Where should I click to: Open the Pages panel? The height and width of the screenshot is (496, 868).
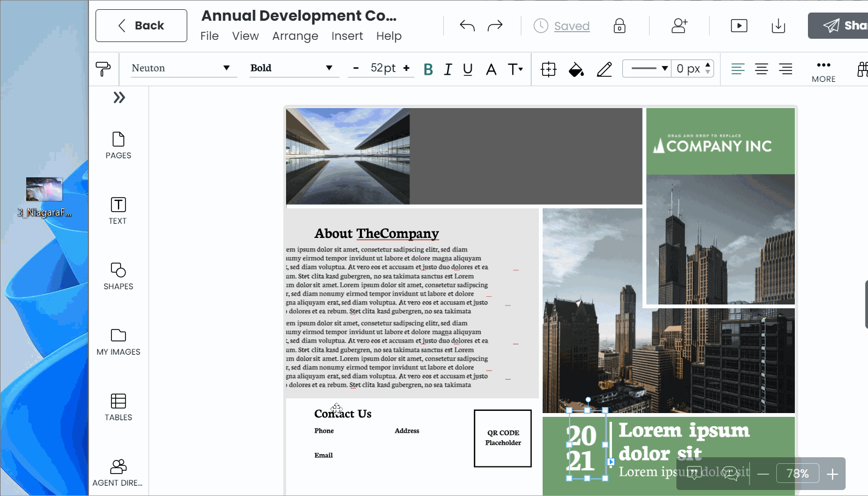118,145
